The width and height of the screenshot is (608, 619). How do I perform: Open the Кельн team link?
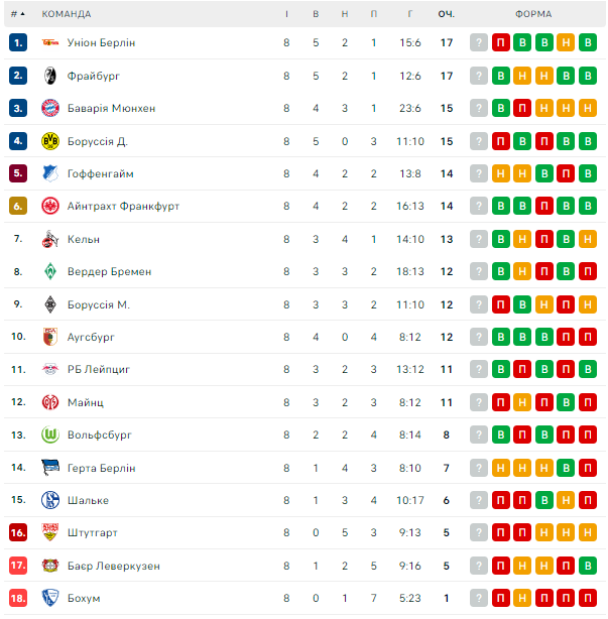pos(84,239)
